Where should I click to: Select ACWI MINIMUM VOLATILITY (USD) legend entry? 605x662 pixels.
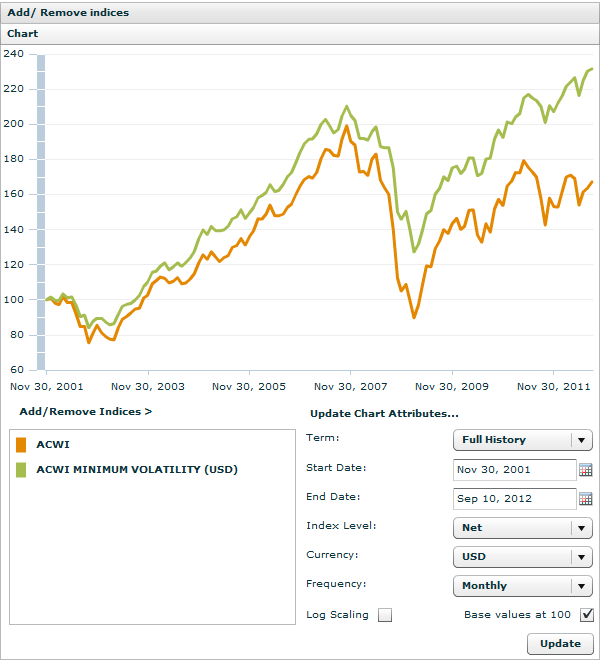coord(137,469)
